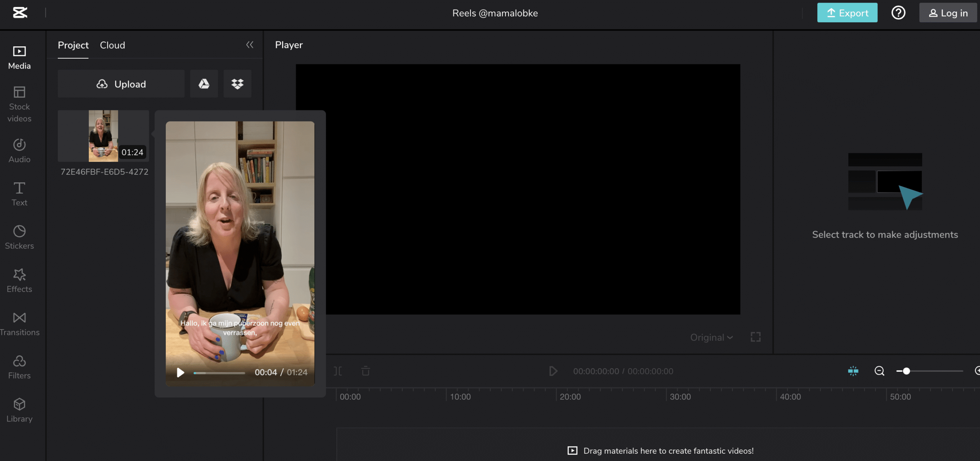Click the 10:00 timeline ruler mark
Image resolution: width=980 pixels, height=461 pixels.
(x=460, y=397)
